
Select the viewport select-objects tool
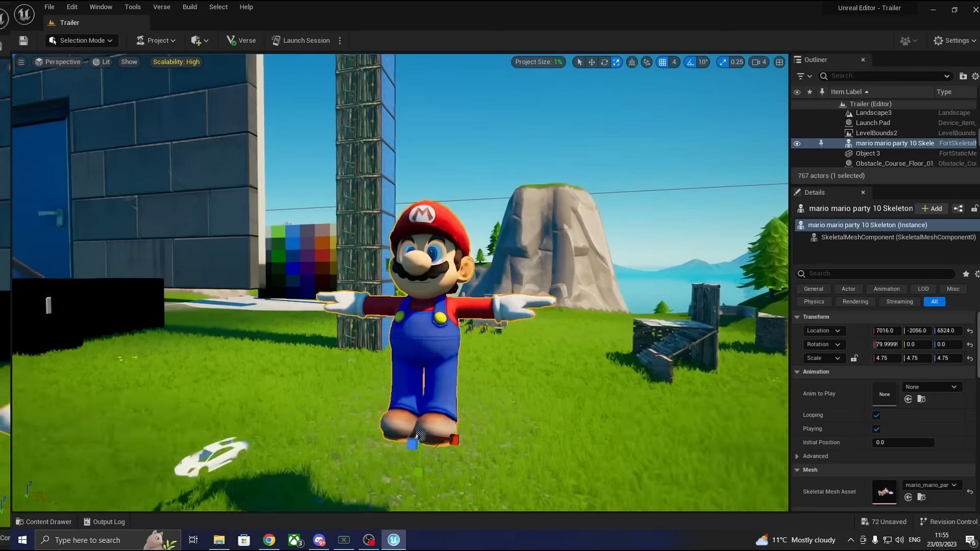point(579,62)
